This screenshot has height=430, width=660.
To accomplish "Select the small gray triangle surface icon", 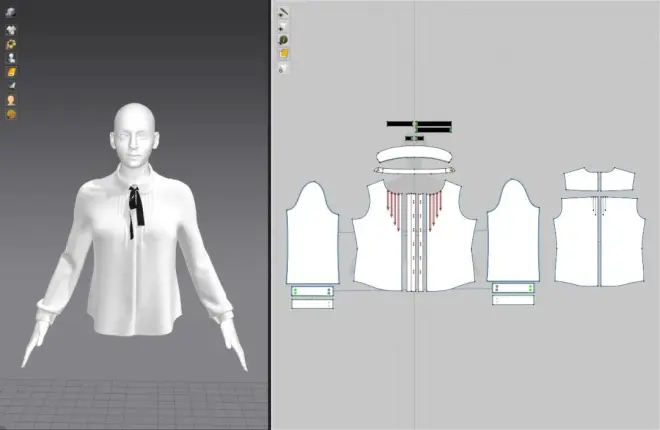I will [x=12, y=86].
